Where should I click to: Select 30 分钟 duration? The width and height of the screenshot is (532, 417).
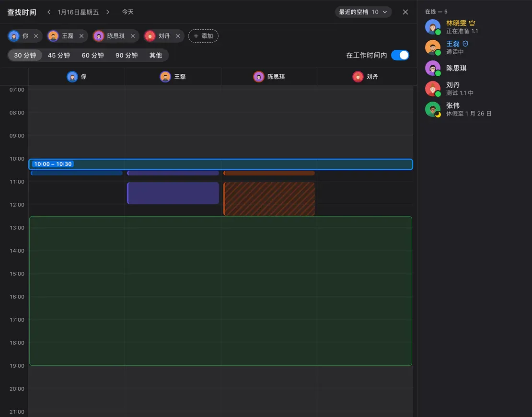[x=25, y=55]
